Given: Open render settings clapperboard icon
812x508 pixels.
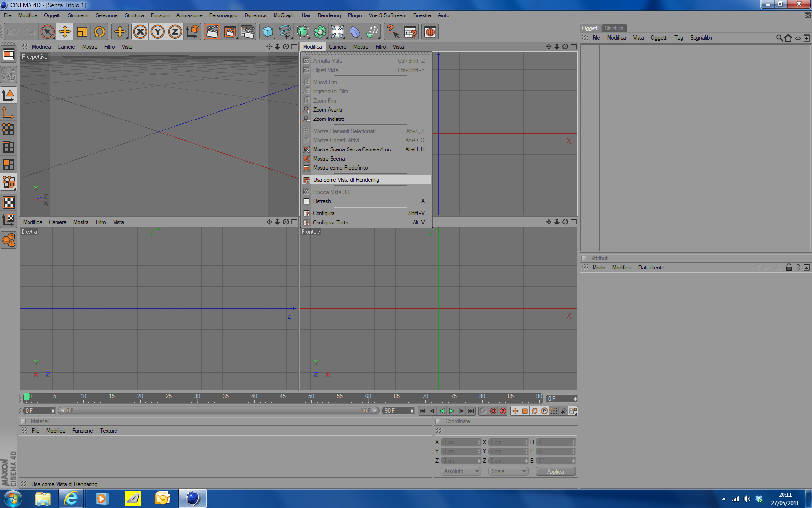Looking at the screenshot, I should tap(247, 32).
